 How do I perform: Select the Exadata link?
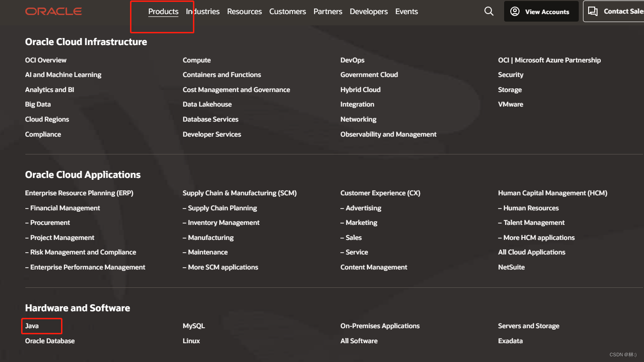tap(510, 341)
